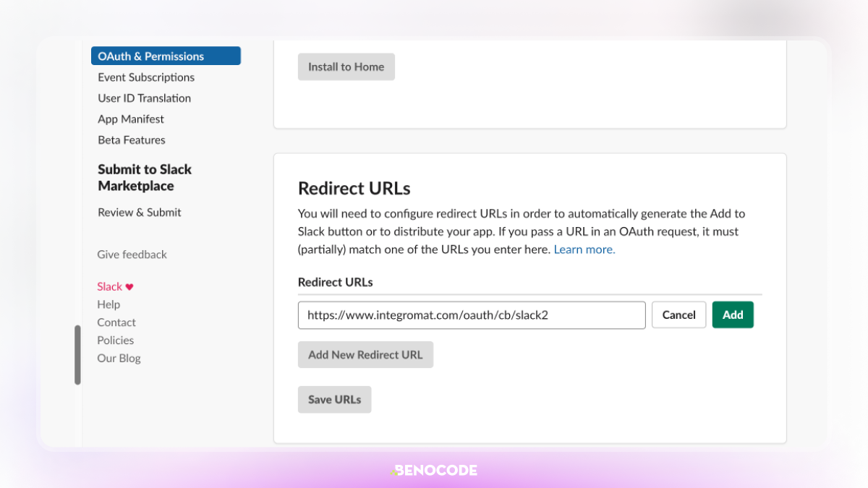Open the Contact link
Viewport: 868px width, 488px height.
(116, 322)
